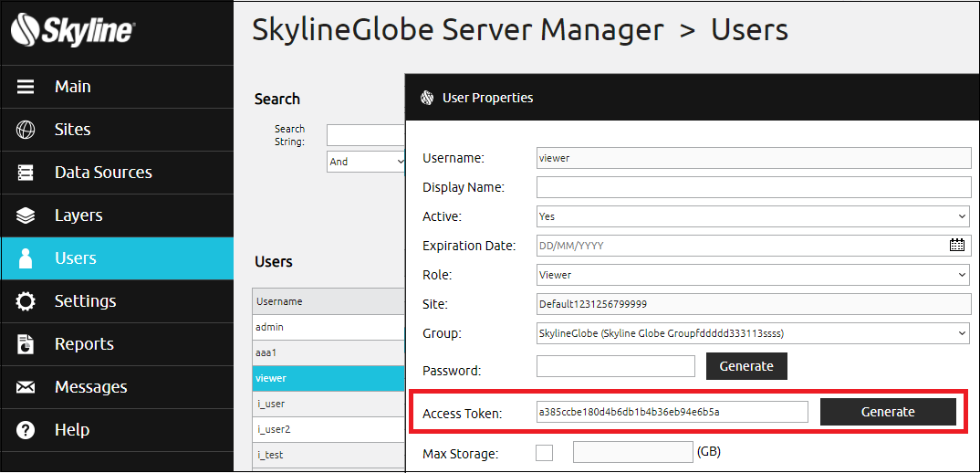Go to the Sites section
980x473 pixels.
(117, 130)
